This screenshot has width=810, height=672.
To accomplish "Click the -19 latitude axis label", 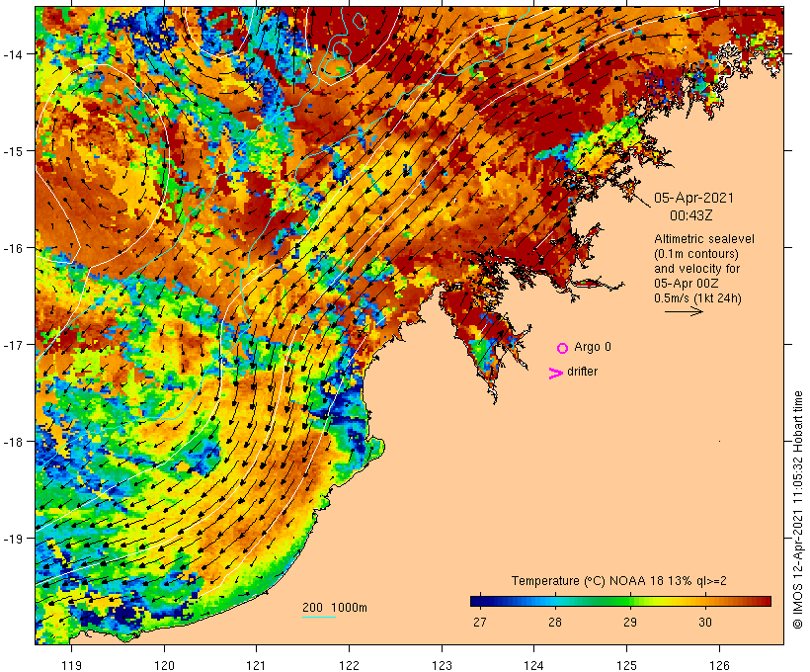I will [12, 539].
